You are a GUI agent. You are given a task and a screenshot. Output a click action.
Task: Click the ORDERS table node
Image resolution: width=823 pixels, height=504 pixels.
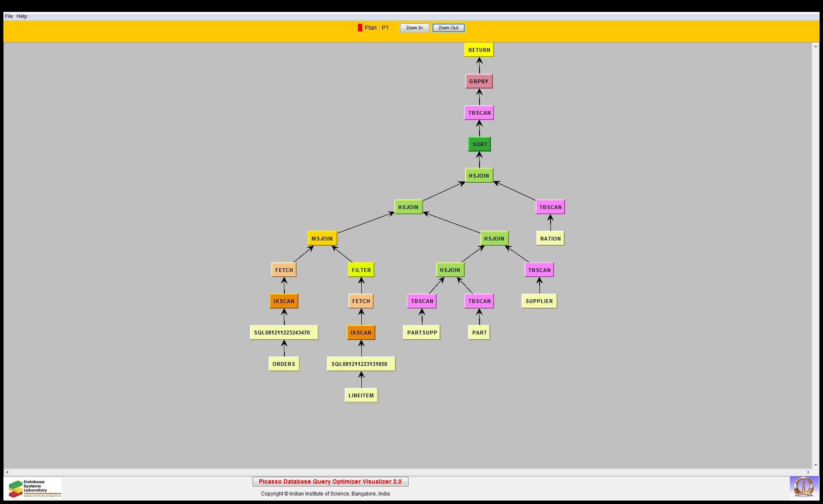point(284,364)
